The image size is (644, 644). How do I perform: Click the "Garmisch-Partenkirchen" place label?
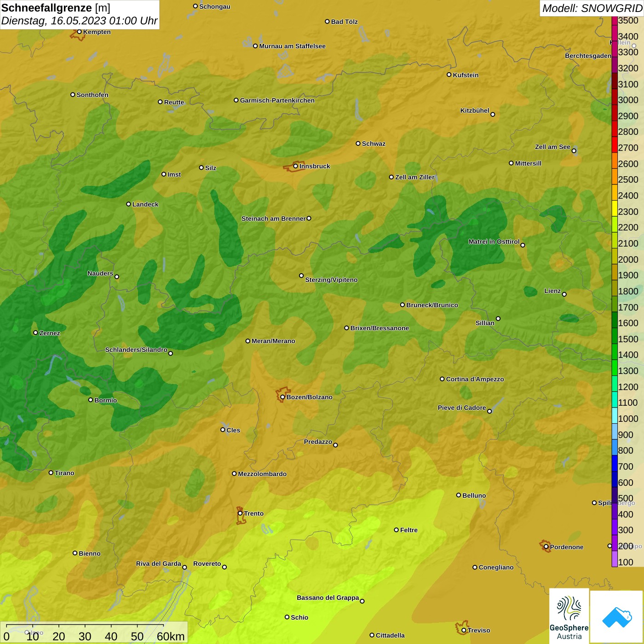coord(277,100)
